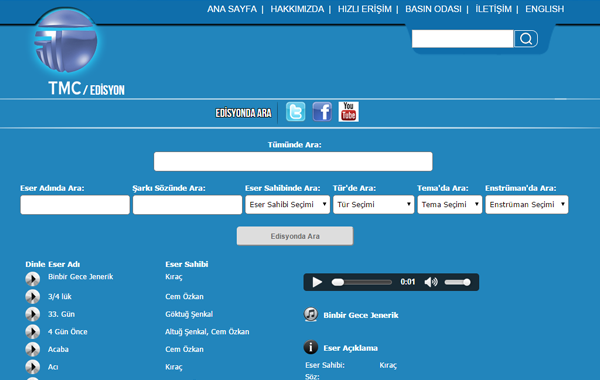The width and height of the screenshot is (600, 380).
Task: Open the Twitter icon link
Action: pos(295,112)
